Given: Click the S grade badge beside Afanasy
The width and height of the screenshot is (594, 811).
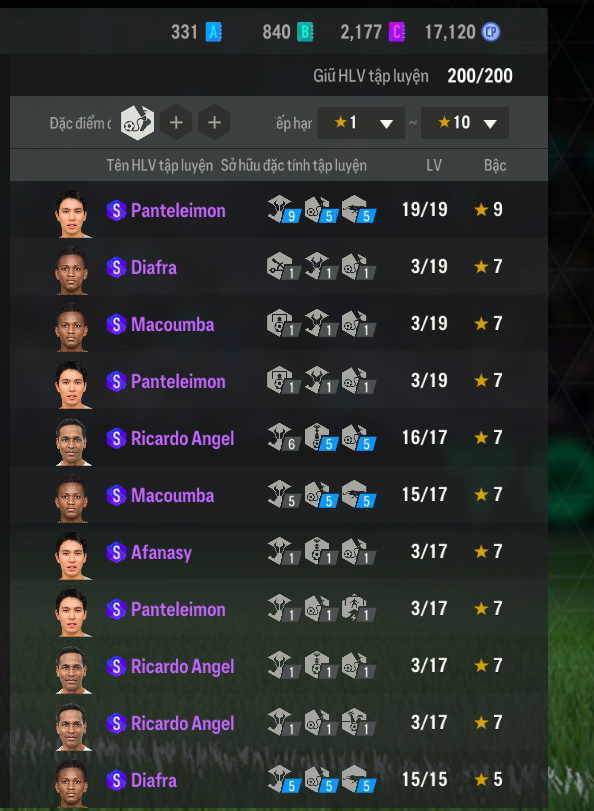Looking at the screenshot, I should (x=116, y=552).
